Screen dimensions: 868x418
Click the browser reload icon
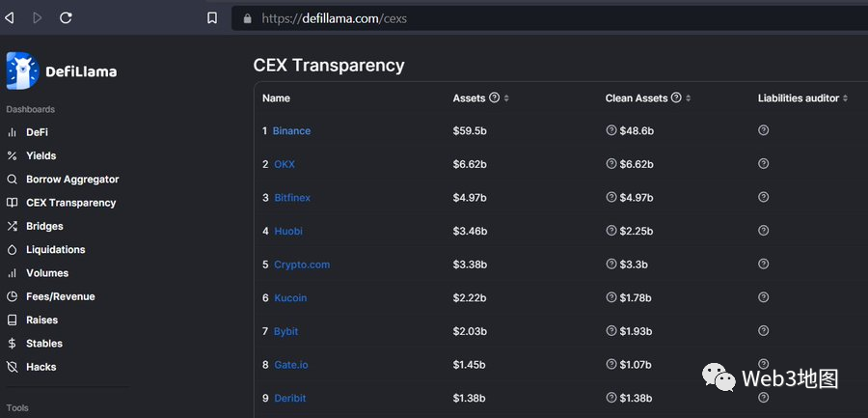click(x=66, y=17)
